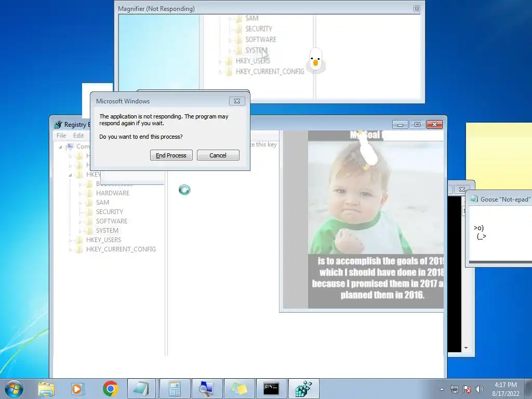Expand the SOFTWARE key arrow in Registry Editor
The image size is (532, 399).
tap(81, 221)
